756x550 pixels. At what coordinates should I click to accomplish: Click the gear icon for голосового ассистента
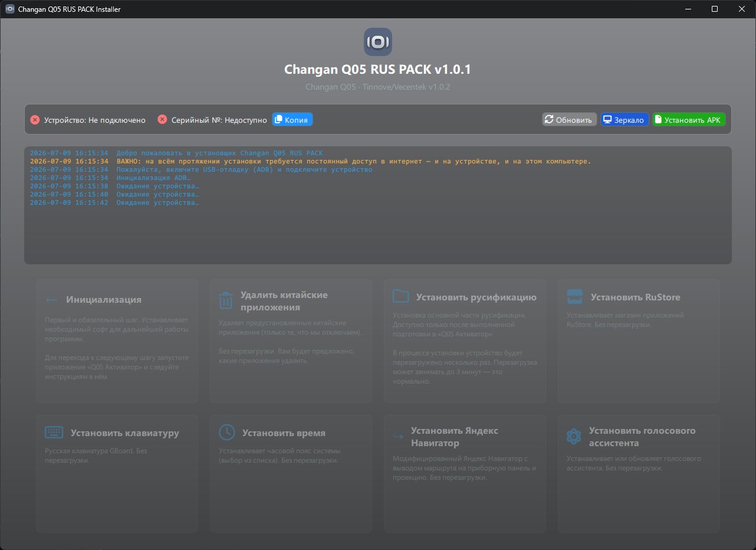click(574, 437)
